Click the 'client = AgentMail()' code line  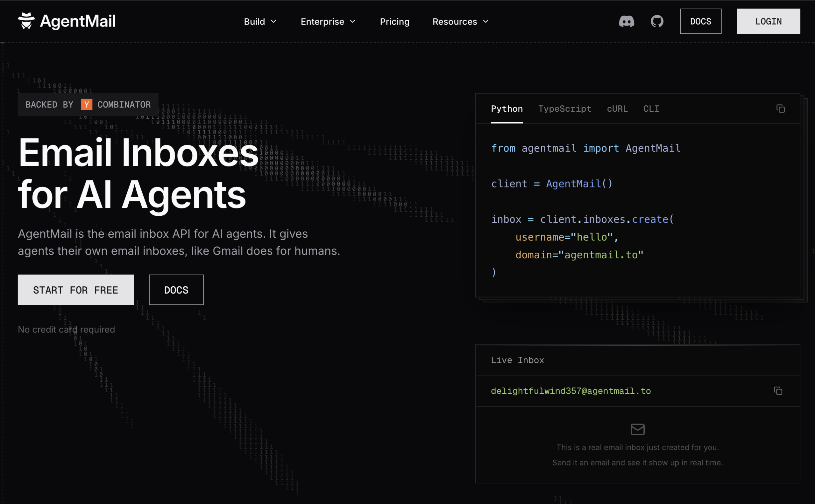point(552,184)
